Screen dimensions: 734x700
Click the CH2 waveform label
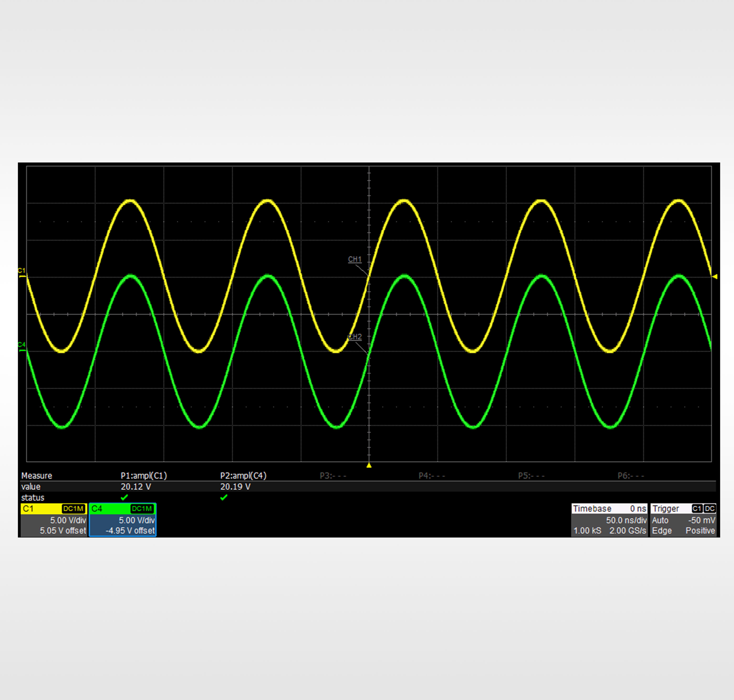[x=354, y=337]
